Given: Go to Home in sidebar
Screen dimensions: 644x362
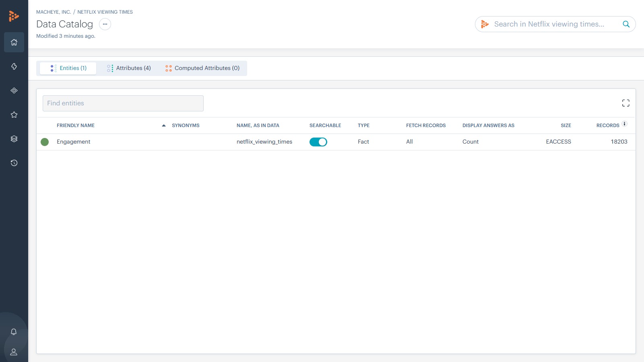Looking at the screenshot, I should pos(14,42).
